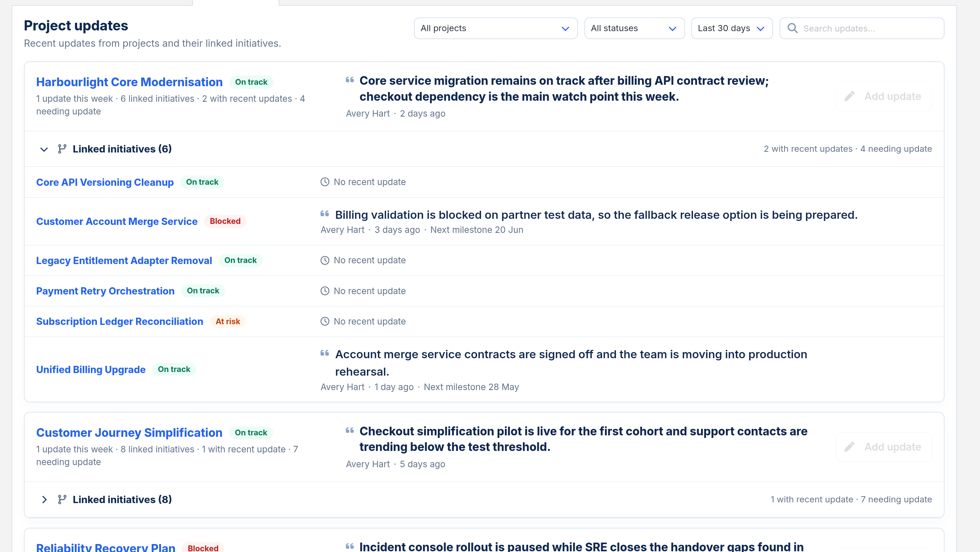The width and height of the screenshot is (980, 552).
Task: Click the On track badge on Customer Journey Simplification
Action: 251,432
